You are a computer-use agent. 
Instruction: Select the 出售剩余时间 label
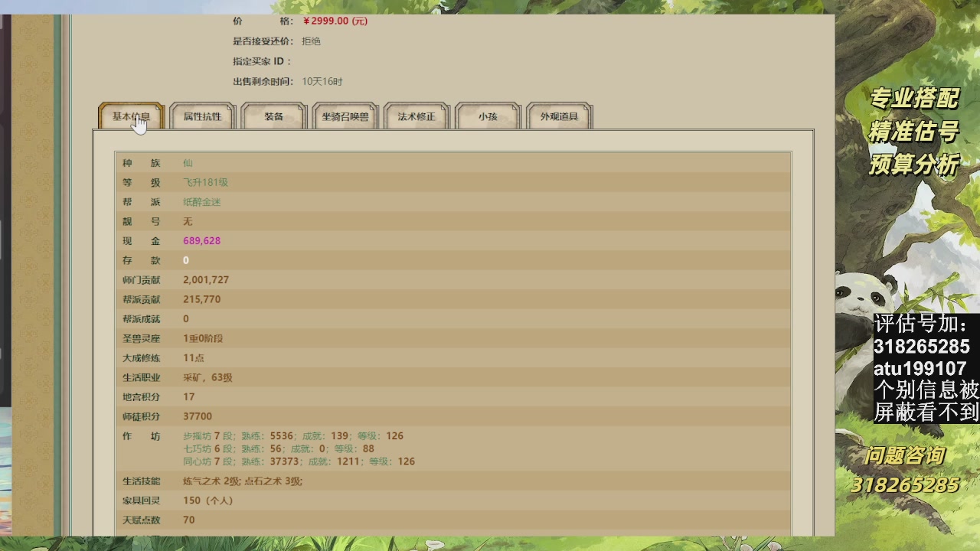tap(263, 82)
